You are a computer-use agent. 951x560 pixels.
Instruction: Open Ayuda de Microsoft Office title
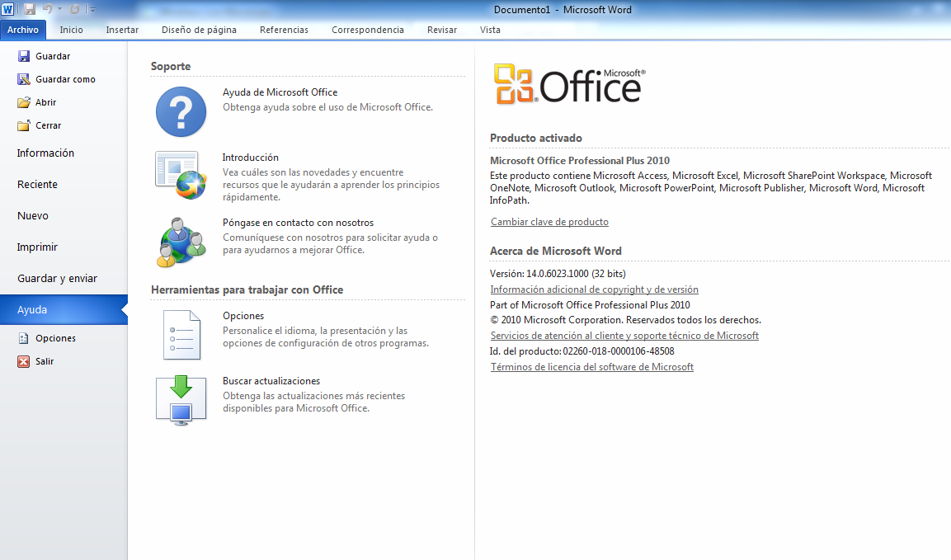280,92
